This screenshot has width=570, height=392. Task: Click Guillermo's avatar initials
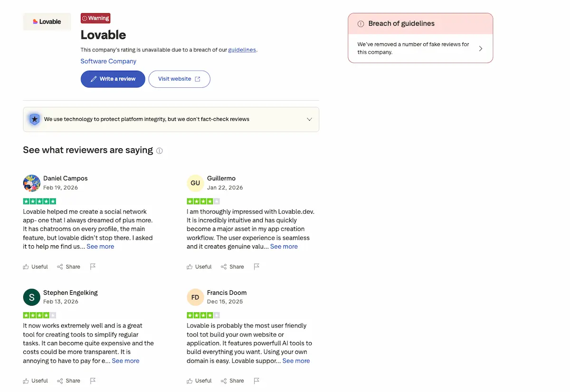tap(195, 183)
